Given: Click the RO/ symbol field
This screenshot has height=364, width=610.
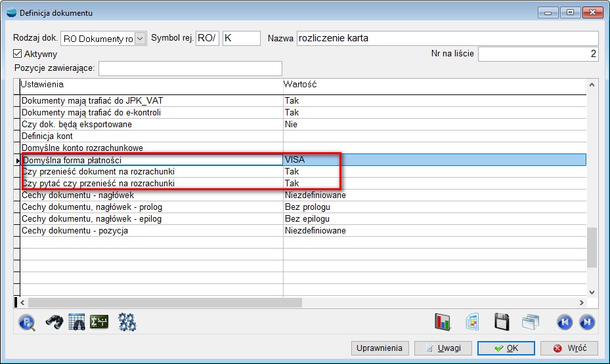Looking at the screenshot, I should (x=207, y=38).
